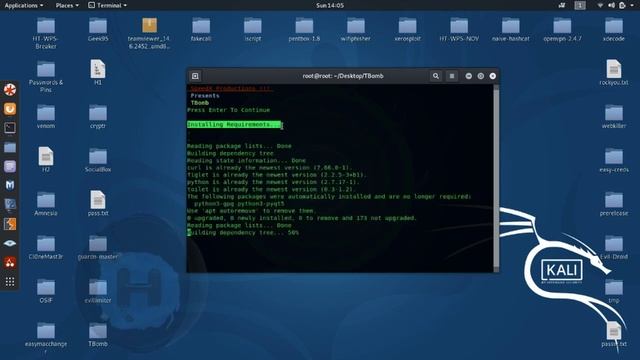Select the pass.txt file on left

(x=98, y=203)
